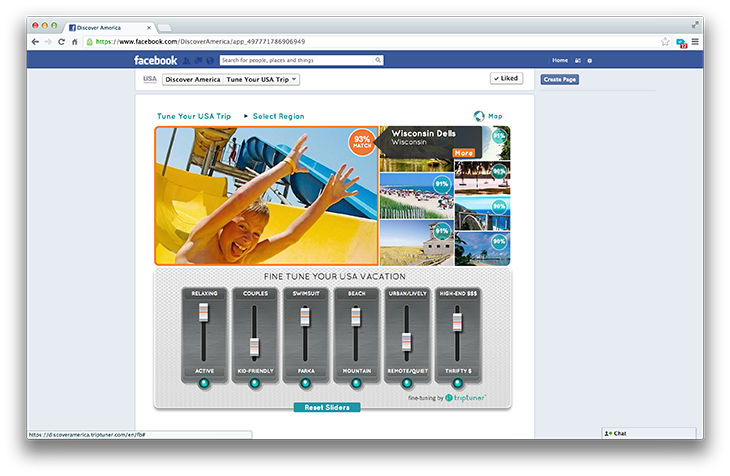The height and width of the screenshot is (476, 730).
Task: Click the browser back arrow
Action: [x=36, y=42]
